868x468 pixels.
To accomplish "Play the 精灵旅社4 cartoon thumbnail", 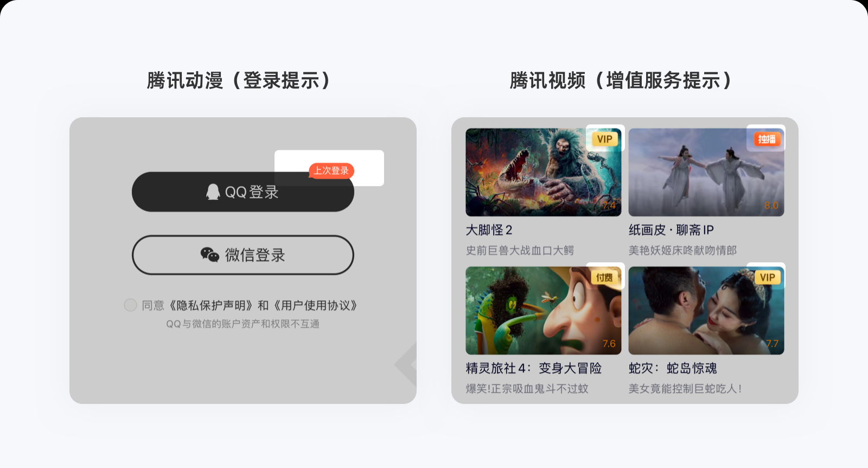I will (544, 311).
